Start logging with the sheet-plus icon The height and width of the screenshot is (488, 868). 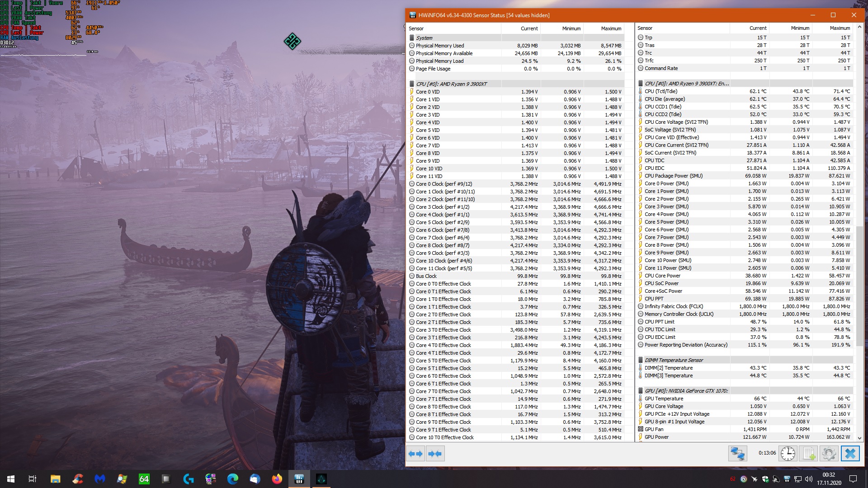[x=809, y=454]
